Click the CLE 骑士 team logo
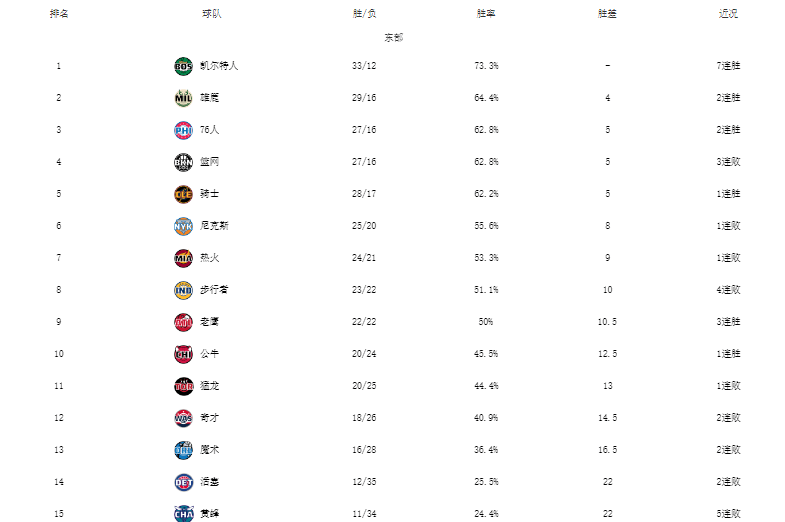Image resolution: width=785 pixels, height=522 pixels. tap(183, 194)
